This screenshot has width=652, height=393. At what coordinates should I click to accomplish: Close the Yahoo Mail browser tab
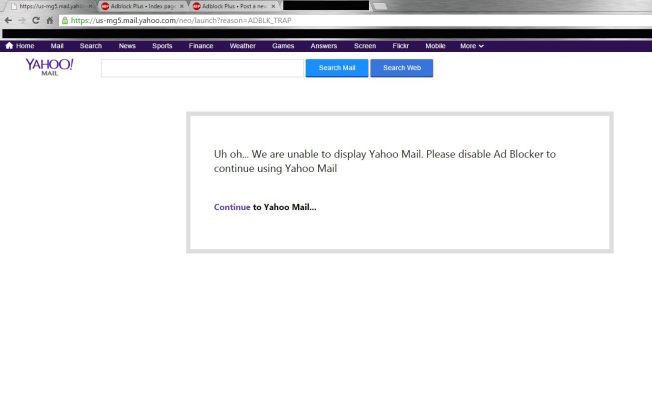coord(90,6)
